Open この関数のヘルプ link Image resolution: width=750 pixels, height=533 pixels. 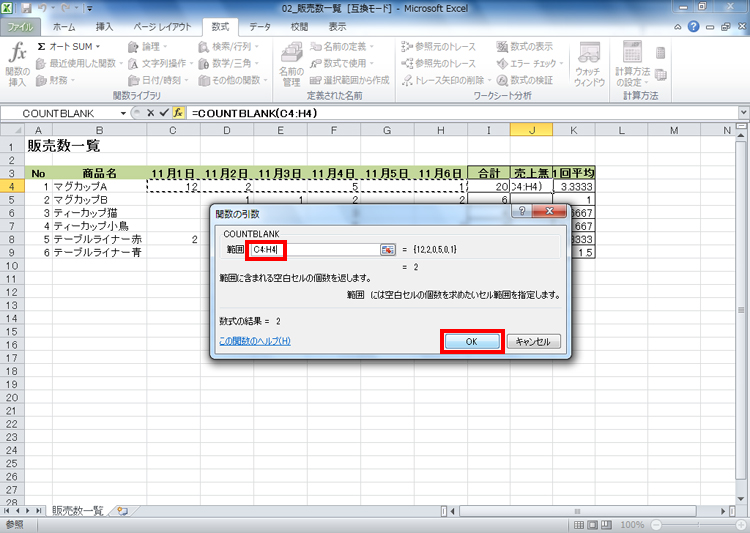pos(254,341)
